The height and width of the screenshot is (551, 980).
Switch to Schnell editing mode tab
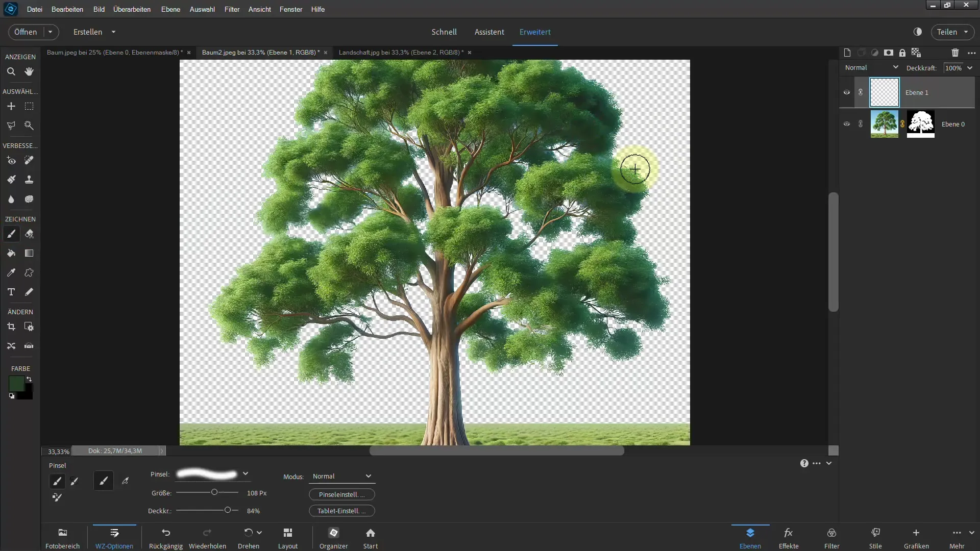point(444,32)
